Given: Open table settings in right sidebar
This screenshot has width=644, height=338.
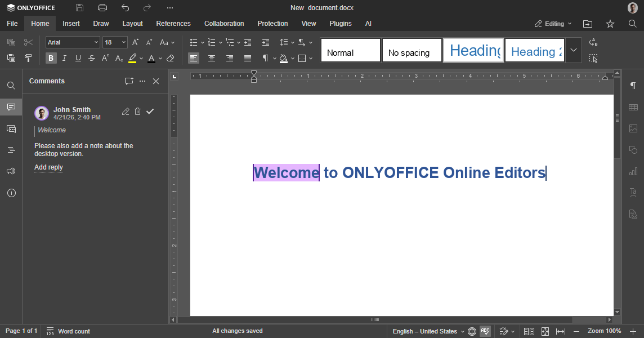Looking at the screenshot, I should coord(633,107).
